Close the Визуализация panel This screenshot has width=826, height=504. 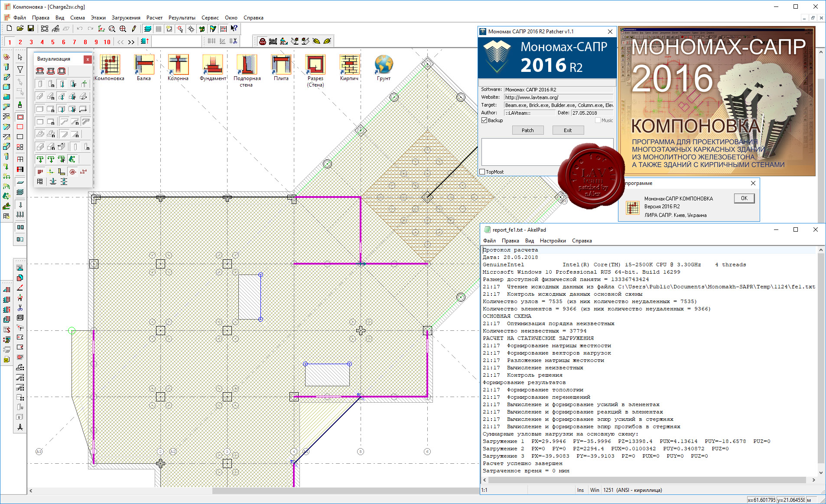coord(88,59)
